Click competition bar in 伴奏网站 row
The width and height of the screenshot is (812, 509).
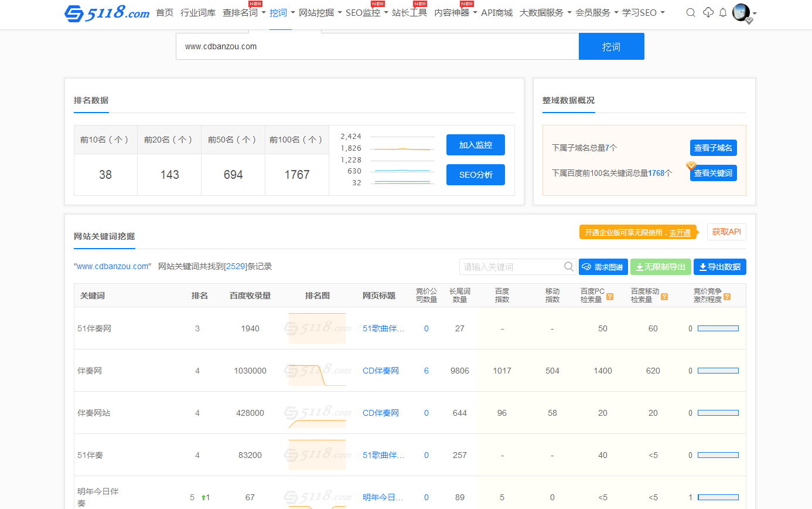(x=718, y=413)
